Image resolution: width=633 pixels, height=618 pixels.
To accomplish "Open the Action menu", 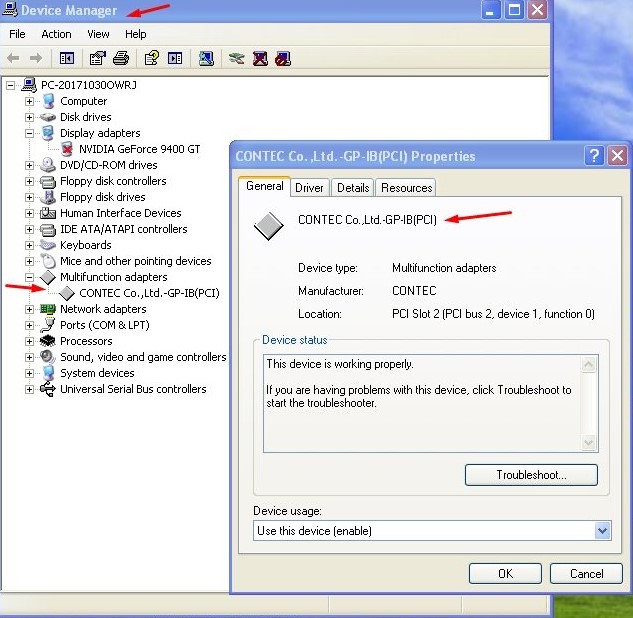I will (56, 34).
